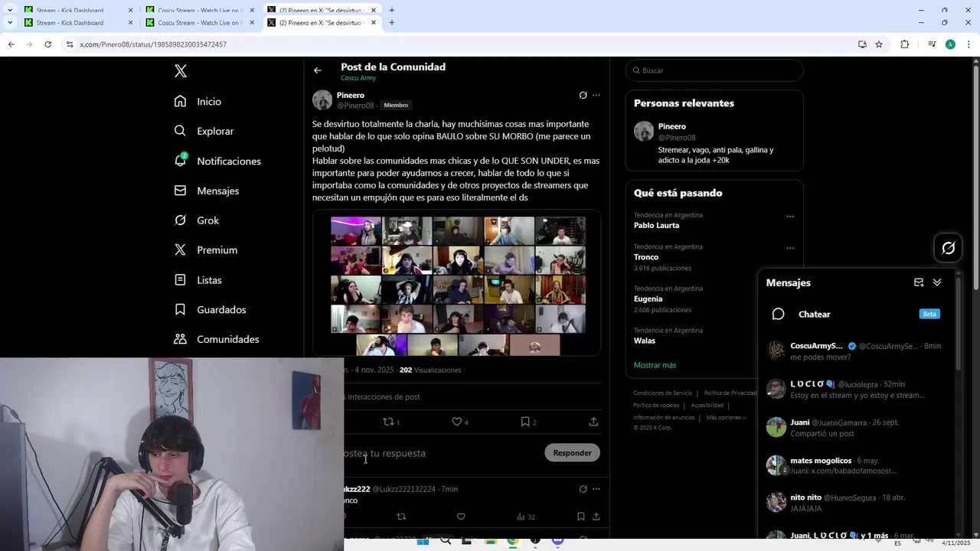Open the floating Grok button
The width and height of the screenshot is (980, 551).
948,248
